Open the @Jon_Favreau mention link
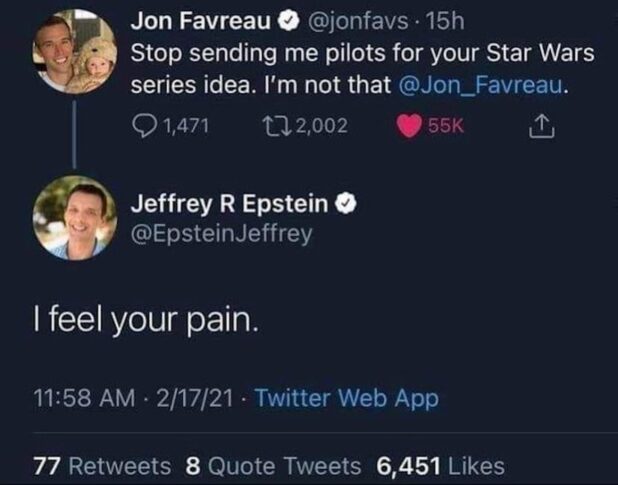The height and width of the screenshot is (485, 618). (x=484, y=85)
